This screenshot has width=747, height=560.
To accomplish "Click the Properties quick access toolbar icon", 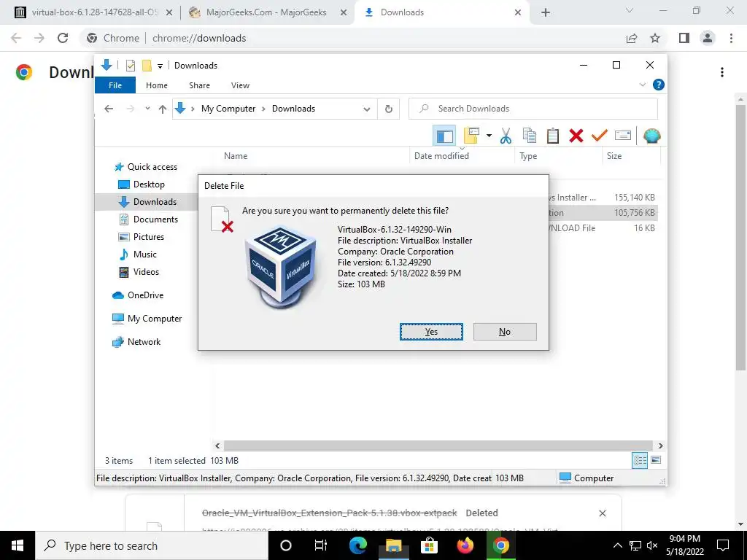I will click(130, 66).
